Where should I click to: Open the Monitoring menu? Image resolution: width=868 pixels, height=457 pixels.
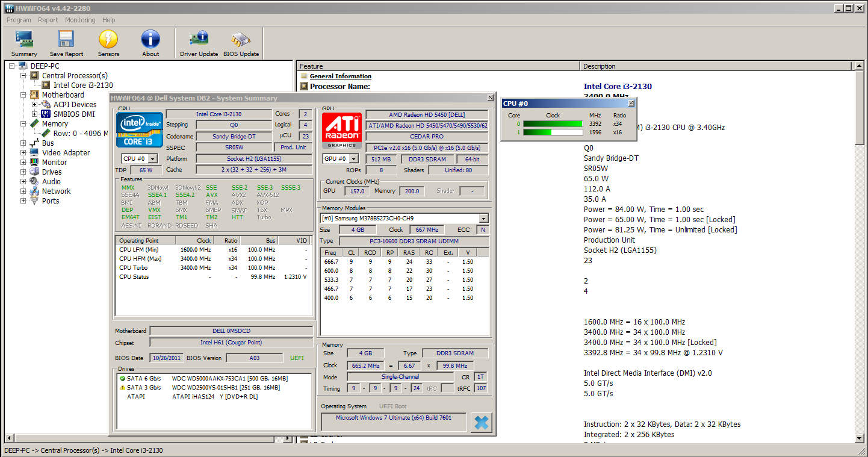pyautogui.click(x=80, y=20)
